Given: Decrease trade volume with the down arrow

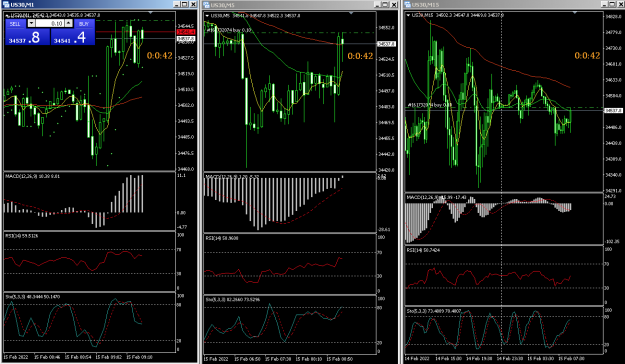Looking at the screenshot, I should 31,24.
